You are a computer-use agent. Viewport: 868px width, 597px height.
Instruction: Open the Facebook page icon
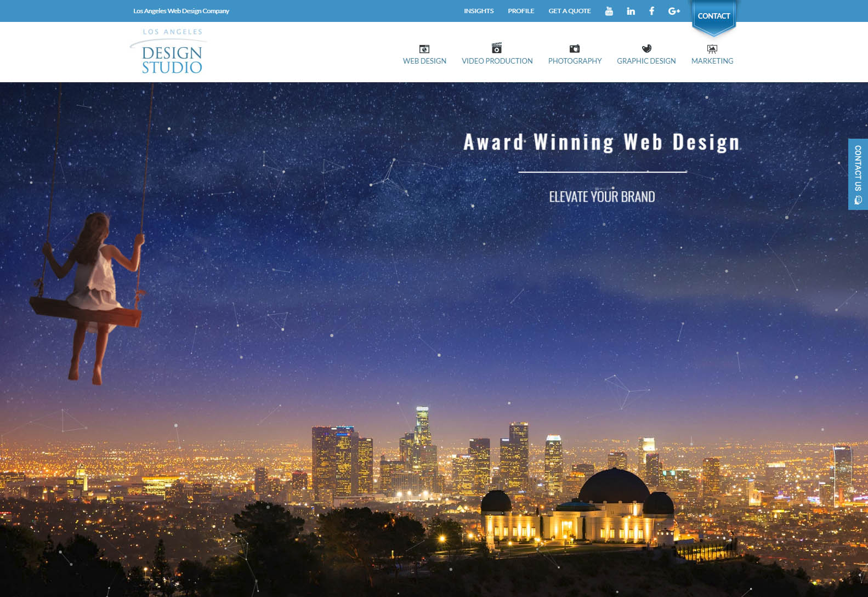(x=651, y=11)
